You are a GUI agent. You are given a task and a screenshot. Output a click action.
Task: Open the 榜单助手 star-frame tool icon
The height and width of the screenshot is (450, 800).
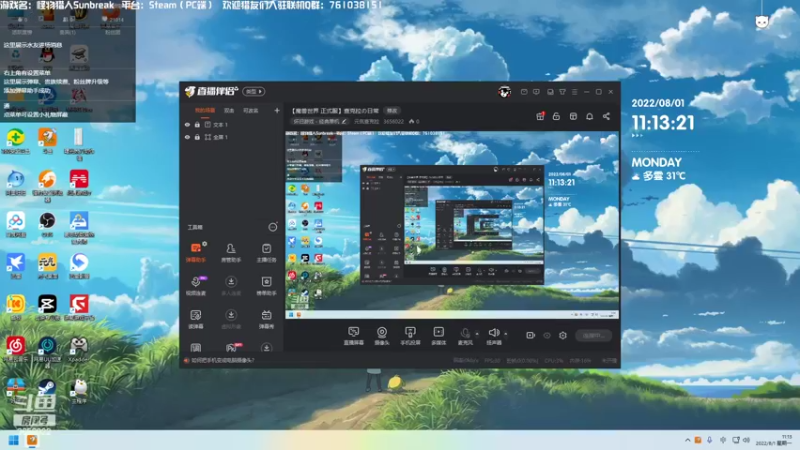point(266,285)
